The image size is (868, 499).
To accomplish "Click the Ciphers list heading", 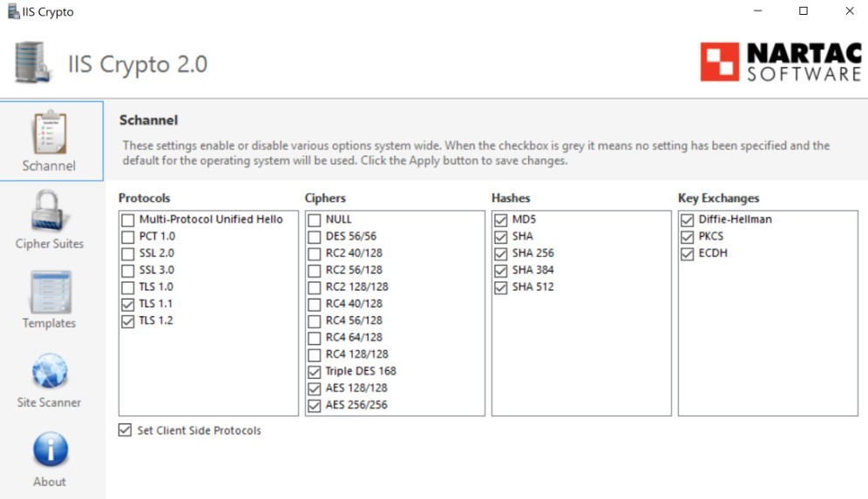I will point(325,198).
